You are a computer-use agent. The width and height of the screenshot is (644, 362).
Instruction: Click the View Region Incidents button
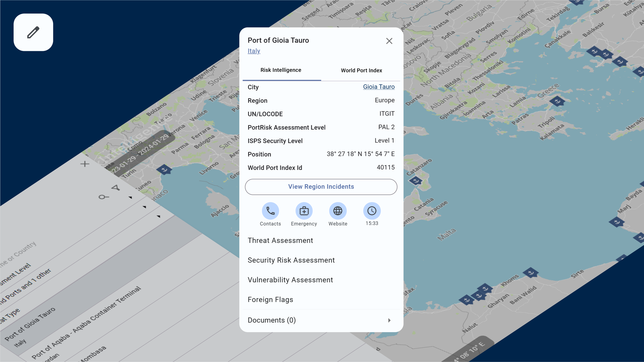pyautogui.click(x=321, y=187)
